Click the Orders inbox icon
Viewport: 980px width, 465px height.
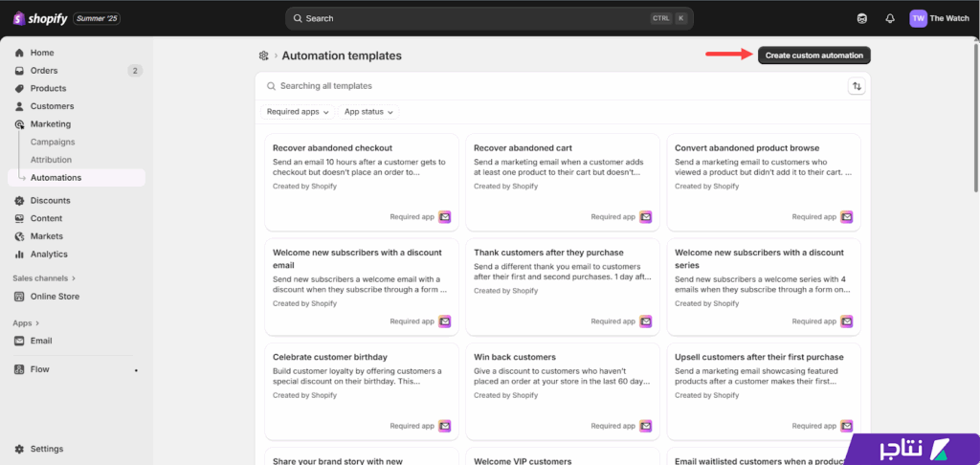click(x=19, y=71)
